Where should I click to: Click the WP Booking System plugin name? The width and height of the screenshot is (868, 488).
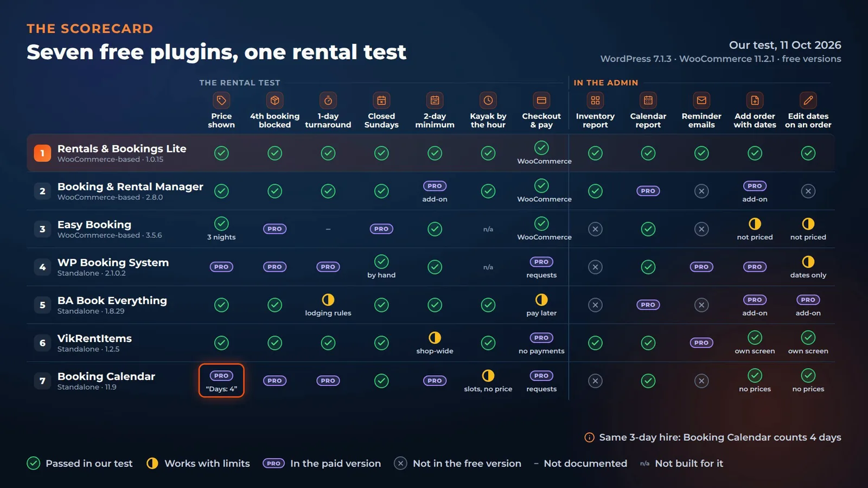coord(113,262)
